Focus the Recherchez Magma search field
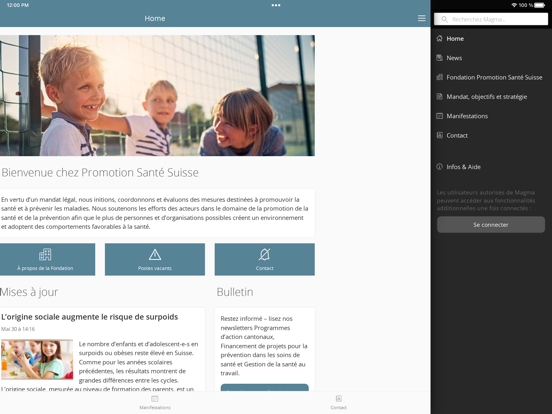Screen dimensions: 552x414 coord(491,19)
